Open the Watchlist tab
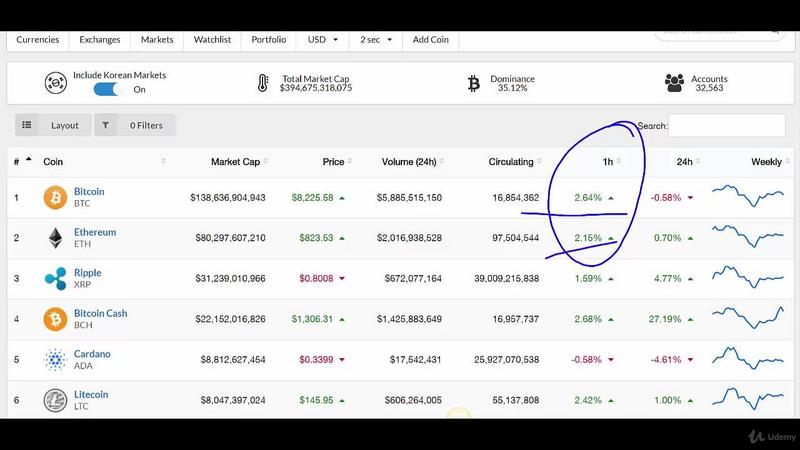 tap(212, 39)
